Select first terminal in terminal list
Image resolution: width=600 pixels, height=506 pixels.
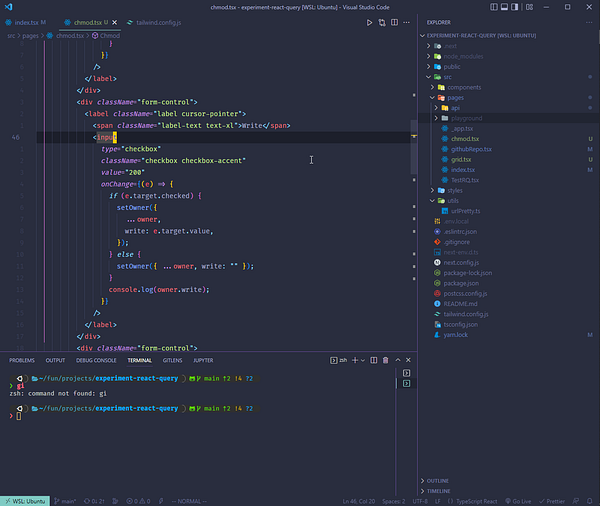pos(406,373)
